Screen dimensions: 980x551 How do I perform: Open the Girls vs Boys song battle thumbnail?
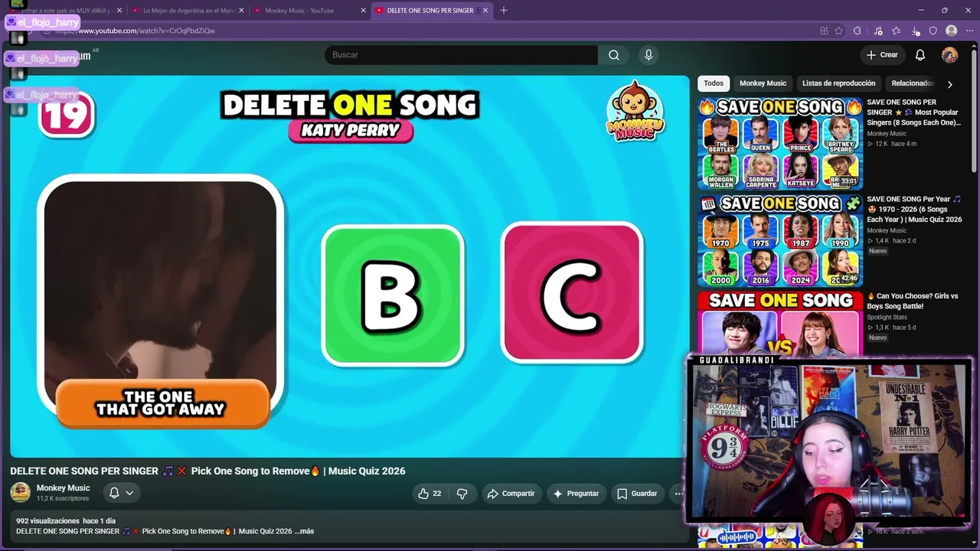pyautogui.click(x=780, y=324)
